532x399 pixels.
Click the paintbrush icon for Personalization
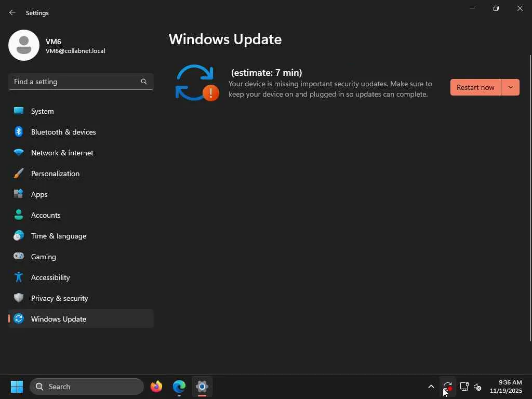point(19,174)
